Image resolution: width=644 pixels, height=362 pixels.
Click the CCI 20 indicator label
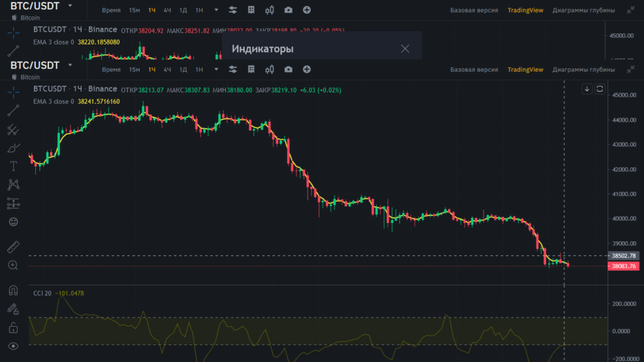coord(42,293)
